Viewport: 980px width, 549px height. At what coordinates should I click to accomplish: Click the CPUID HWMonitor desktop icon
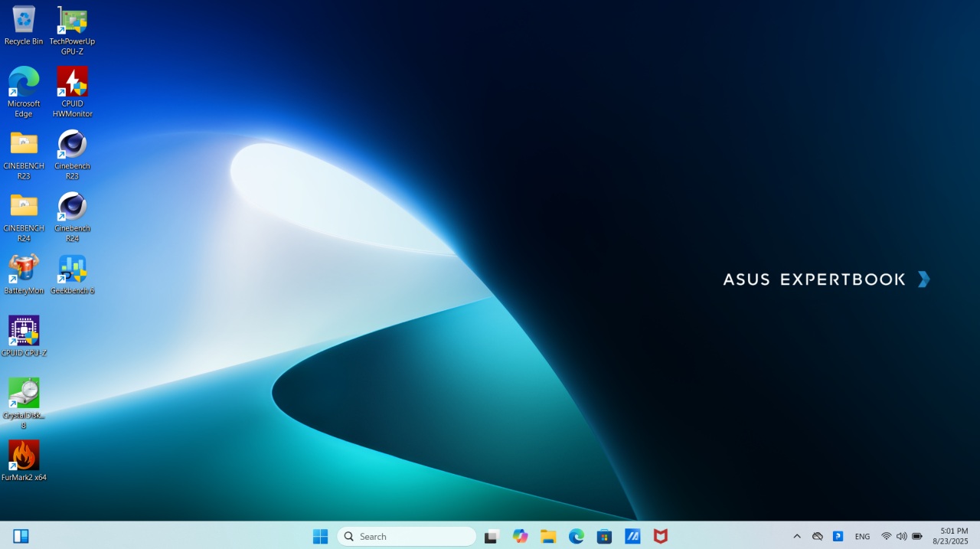72,82
